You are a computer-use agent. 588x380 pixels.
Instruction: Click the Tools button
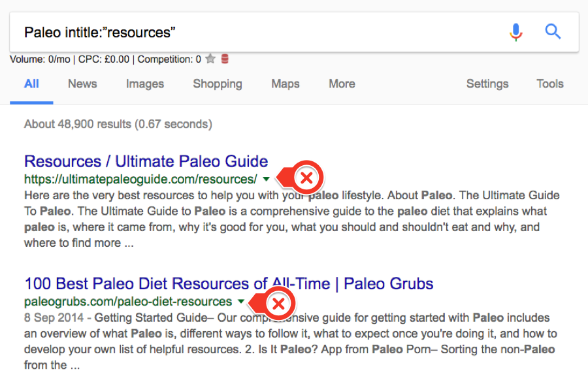550,84
